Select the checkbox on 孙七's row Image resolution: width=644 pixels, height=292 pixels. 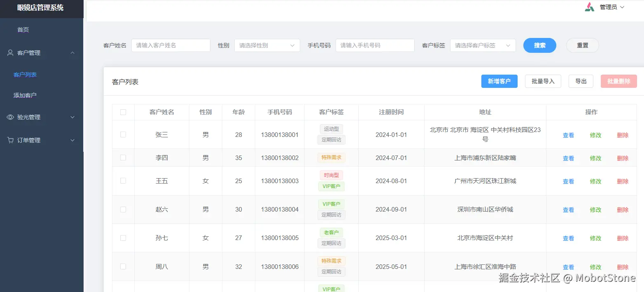(123, 238)
